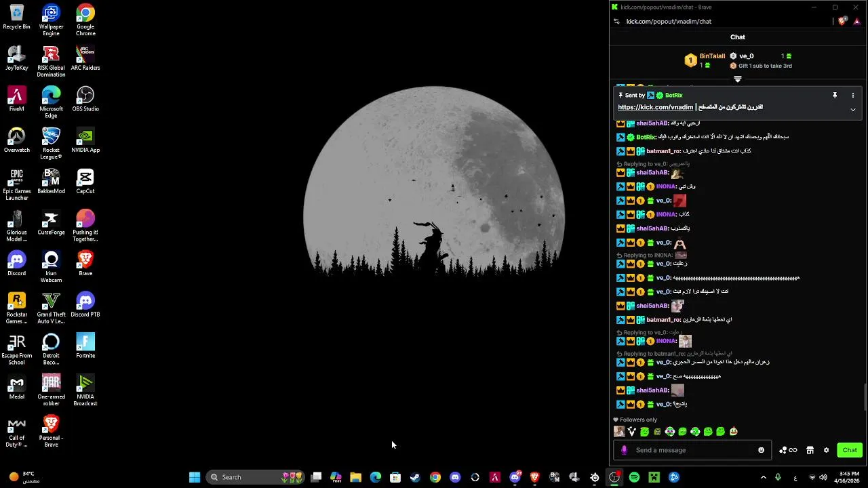Collapse the gift leaderboard arrow
This screenshot has height=488, width=868.
738,79
